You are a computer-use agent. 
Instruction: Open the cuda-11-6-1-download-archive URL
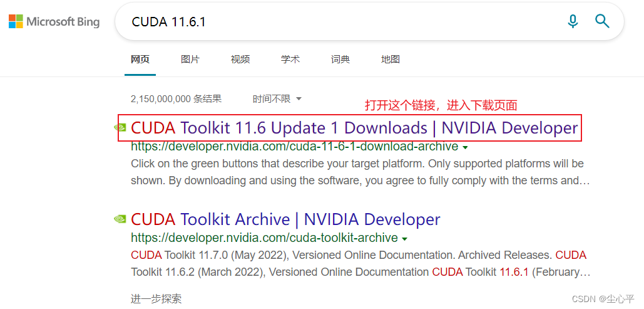[295, 146]
